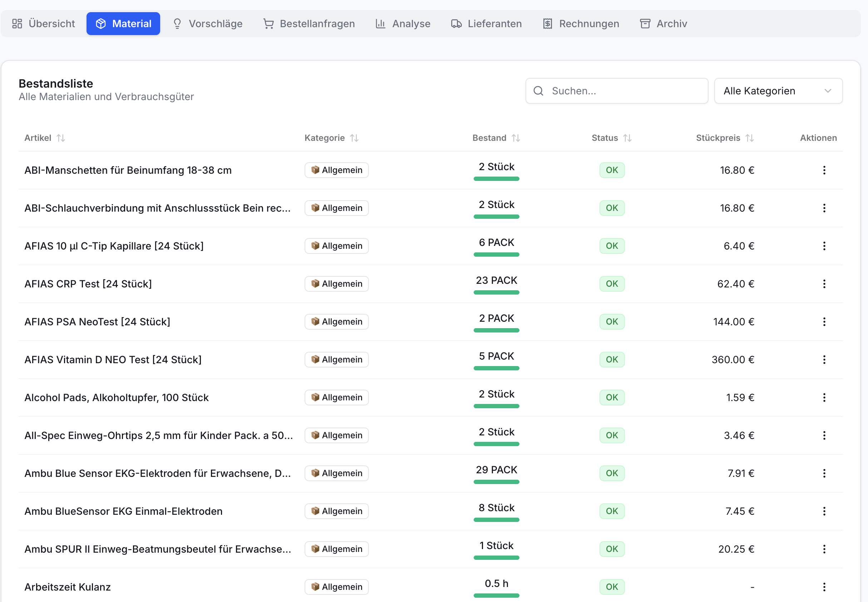868x602 pixels.
Task: Open actions menu for ABI-Manschetten row
Action: click(824, 170)
